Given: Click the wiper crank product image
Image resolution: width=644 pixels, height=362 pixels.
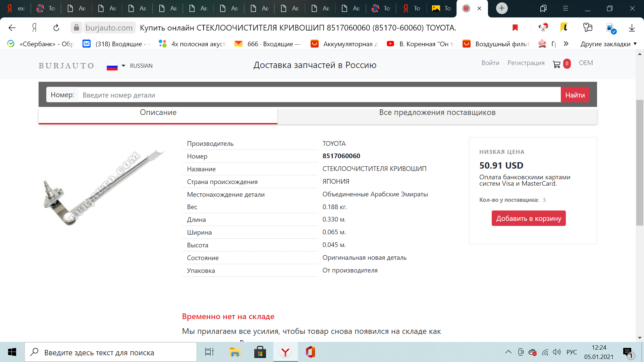Looking at the screenshot, I should click(x=103, y=187).
